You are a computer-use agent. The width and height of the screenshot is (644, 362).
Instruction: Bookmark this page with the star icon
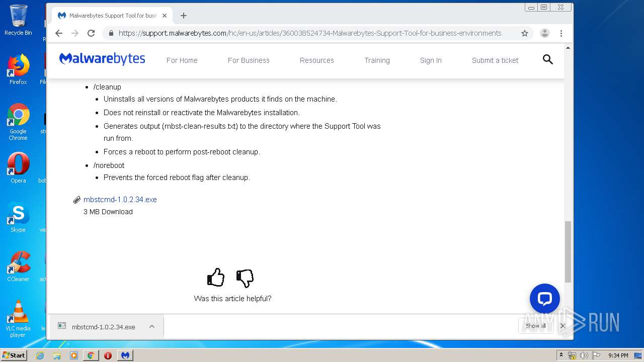(x=525, y=33)
